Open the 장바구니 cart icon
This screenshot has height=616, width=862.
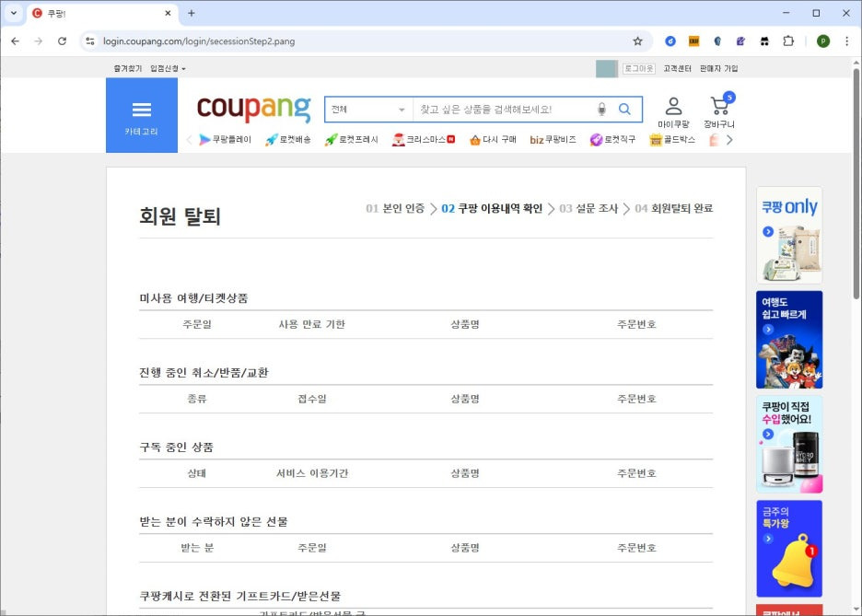click(x=719, y=112)
